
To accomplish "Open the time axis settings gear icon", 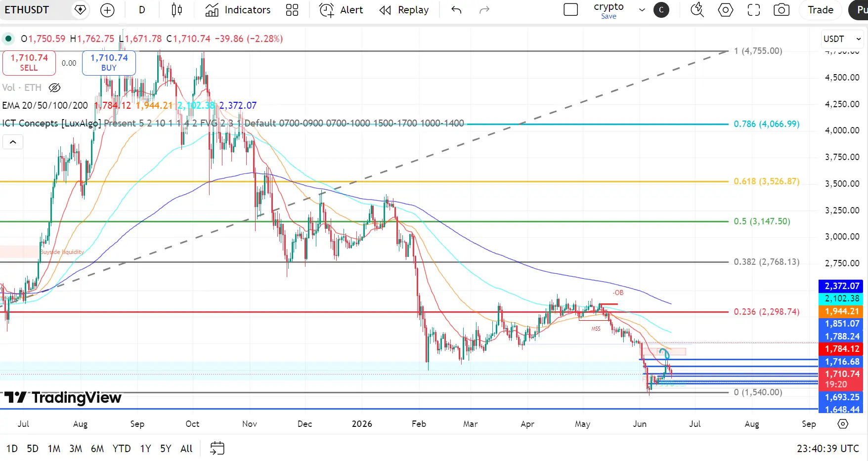I will click(x=843, y=424).
